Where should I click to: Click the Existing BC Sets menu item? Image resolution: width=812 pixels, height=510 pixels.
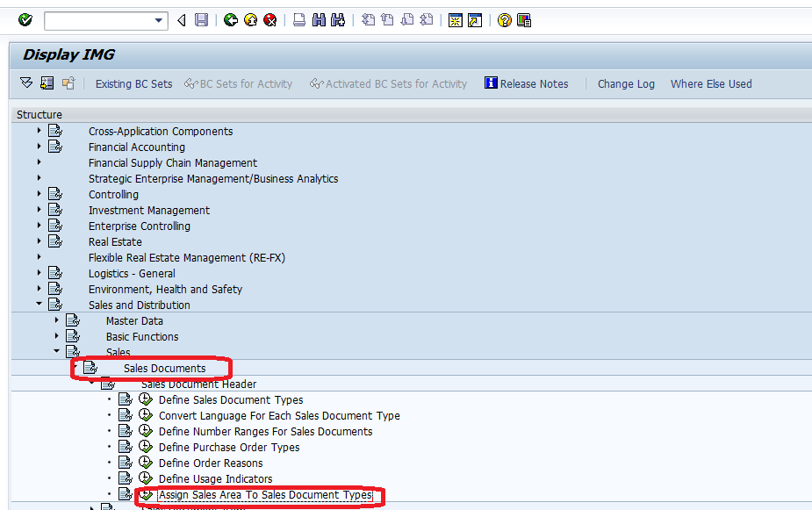click(x=133, y=83)
